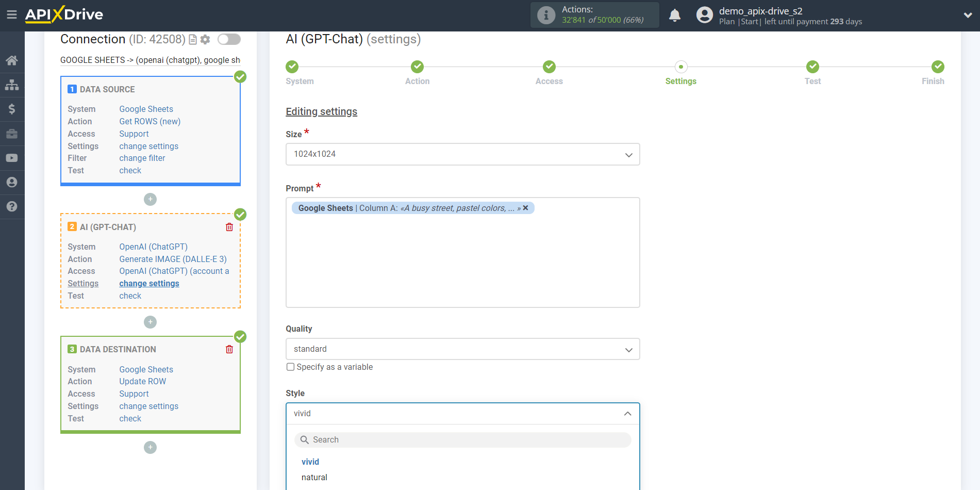Click the actions counter 32'841 of 50'000
980x490 pixels.
click(603, 20)
